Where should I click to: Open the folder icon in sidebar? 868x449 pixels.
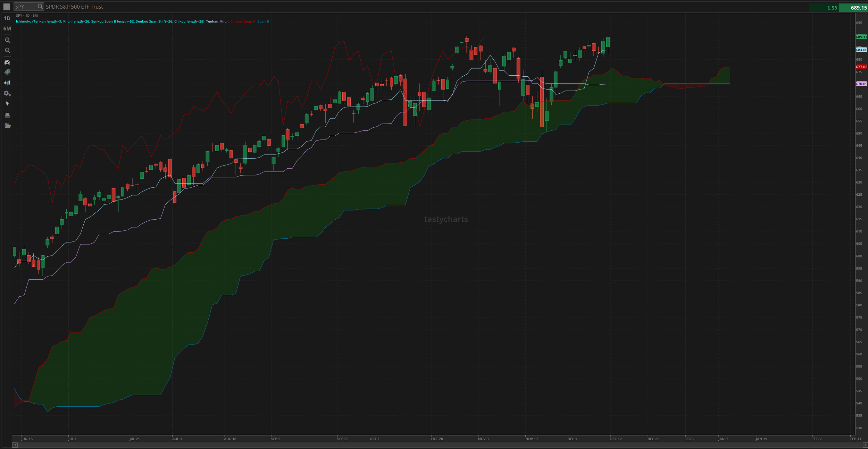7,126
